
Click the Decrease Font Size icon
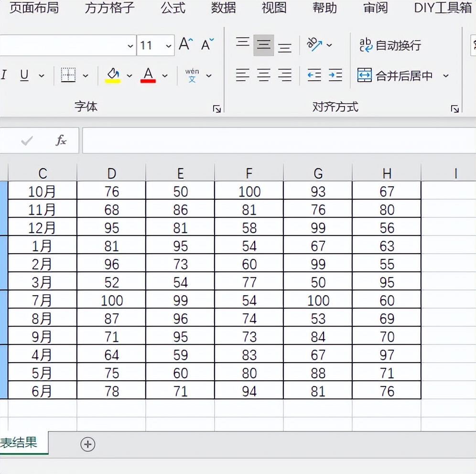207,45
